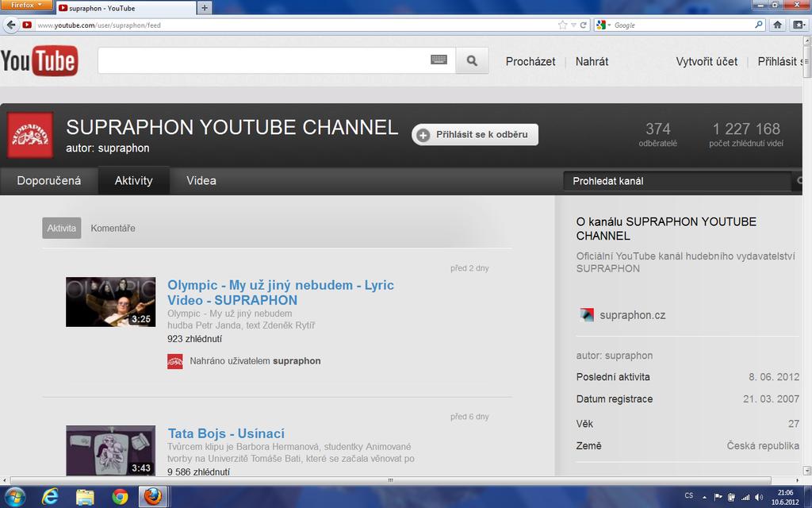Open the Firefox menu button

(26, 5)
